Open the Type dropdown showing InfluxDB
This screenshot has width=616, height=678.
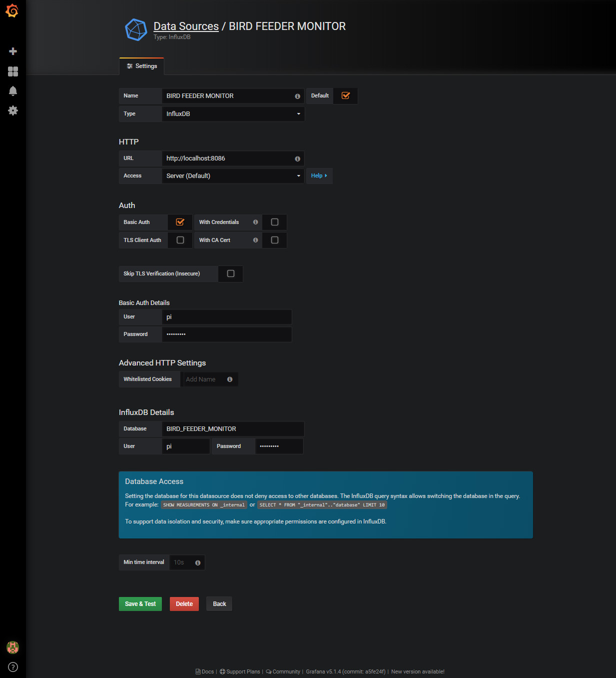[233, 114]
